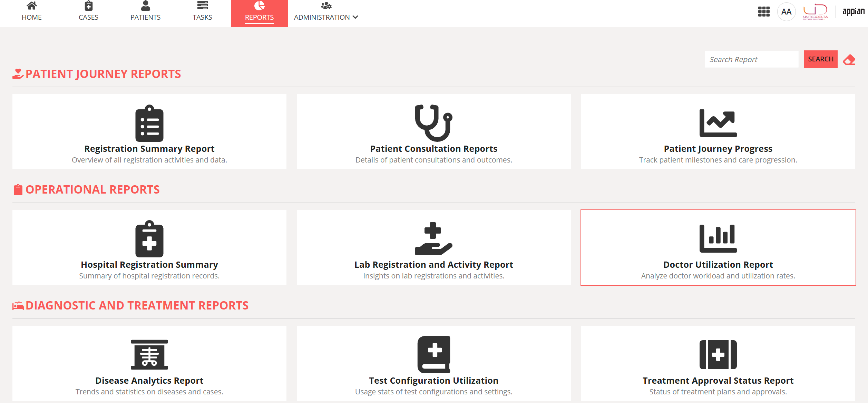Click the Appian logo
The height and width of the screenshot is (403, 868).
tap(853, 11)
